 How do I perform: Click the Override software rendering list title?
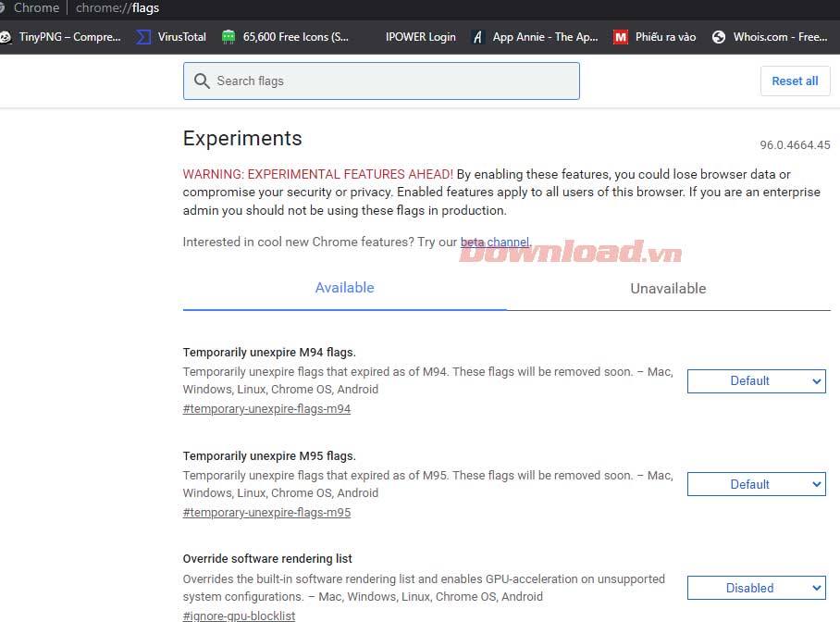click(x=267, y=559)
